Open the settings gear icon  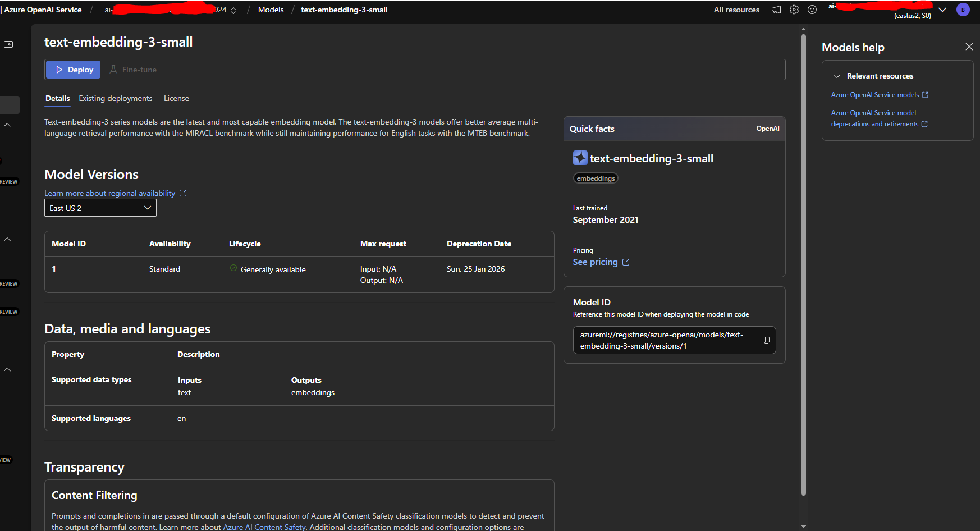click(794, 10)
